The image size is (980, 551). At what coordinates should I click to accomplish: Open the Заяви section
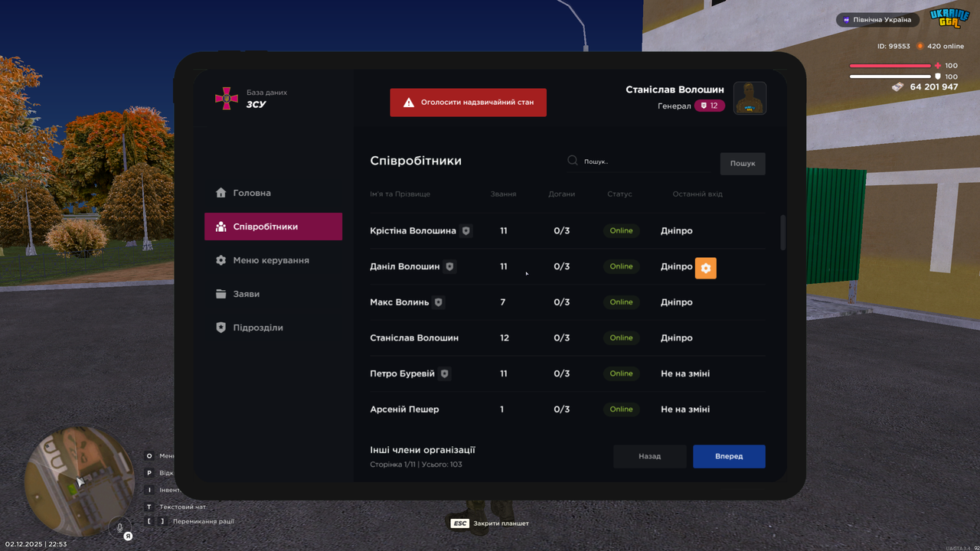273,294
